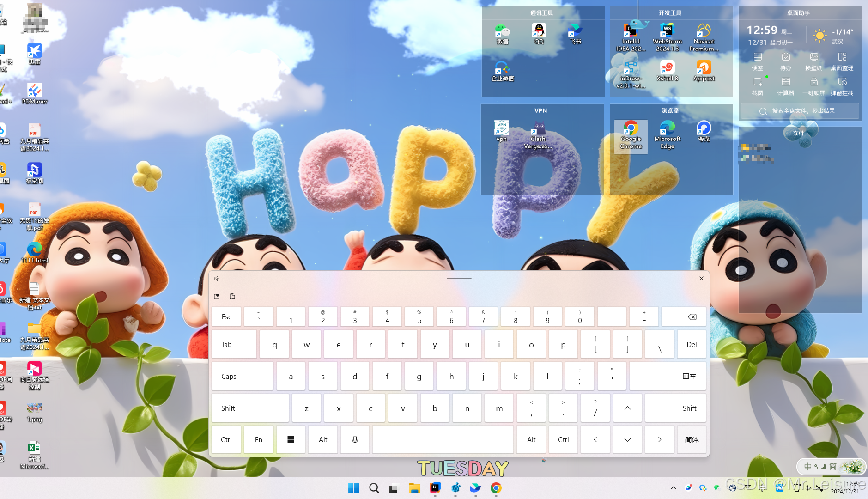Show hidden system tray icons chevron

click(x=673, y=488)
